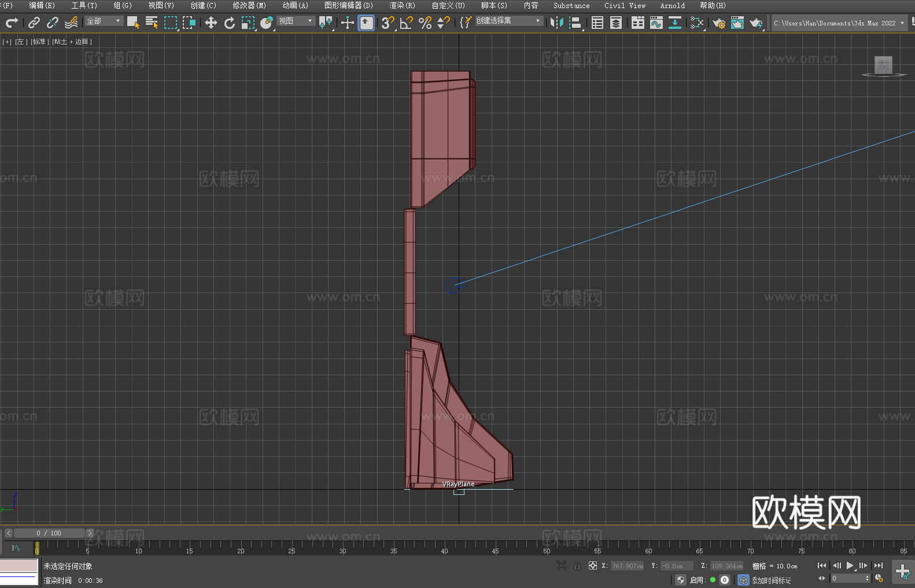This screenshot has height=588, width=915.
Task: Toggle the Keyboard Shortcut Override button
Action: [366, 23]
